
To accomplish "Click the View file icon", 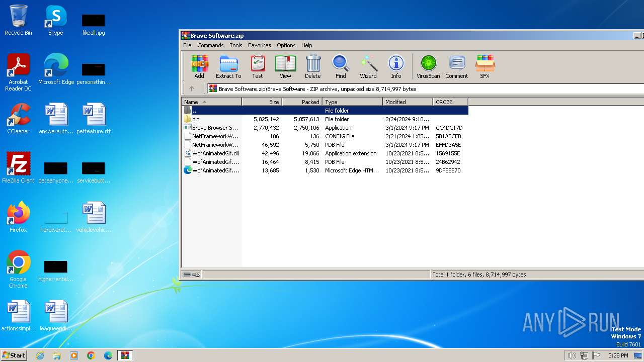I will pyautogui.click(x=285, y=67).
